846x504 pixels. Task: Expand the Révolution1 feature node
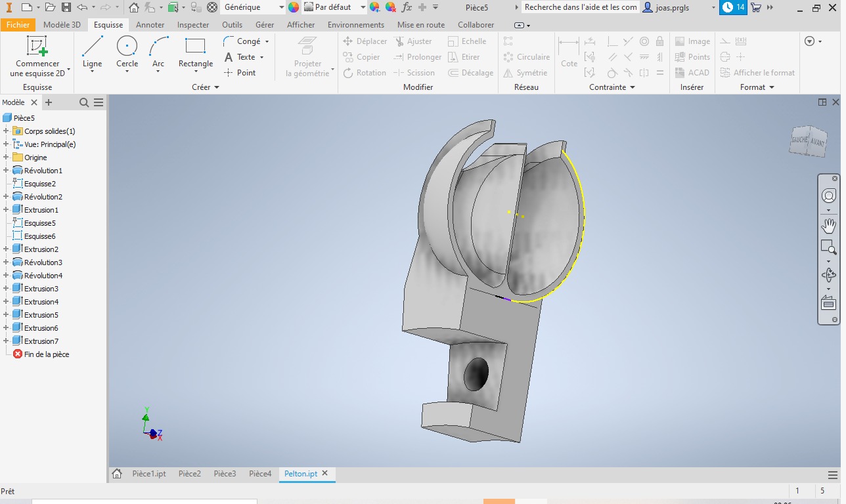pyautogui.click(x=6, y=171)
